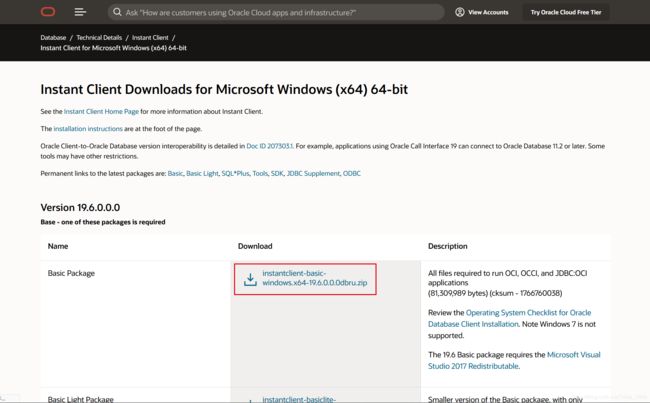650x403 pixels.
Task: Click the page title Instant Client Downloads
Action: (x=224, y=89)
